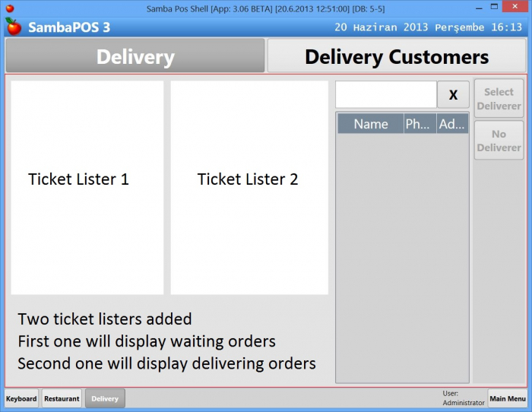The image size is (532, 412).
Task: Open the Delivery Customers tab
Action: pos(396,56)
